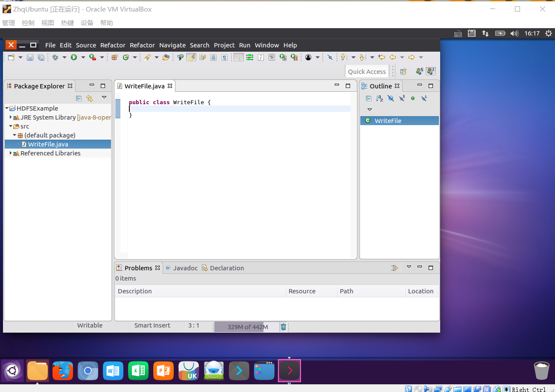Click the Resource column header
The width and height of the screenshot is (555, 392).
311,291
